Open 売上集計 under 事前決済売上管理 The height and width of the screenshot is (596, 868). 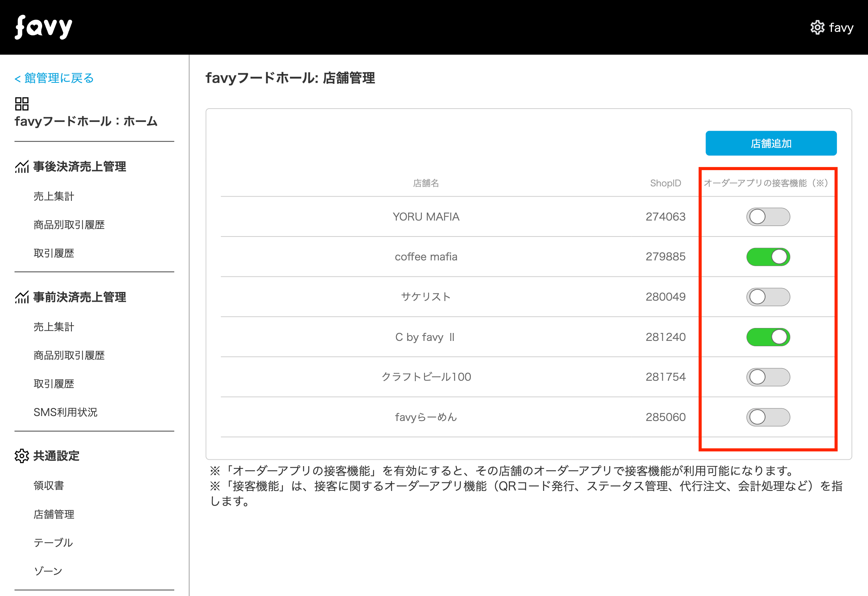(54, 327)
